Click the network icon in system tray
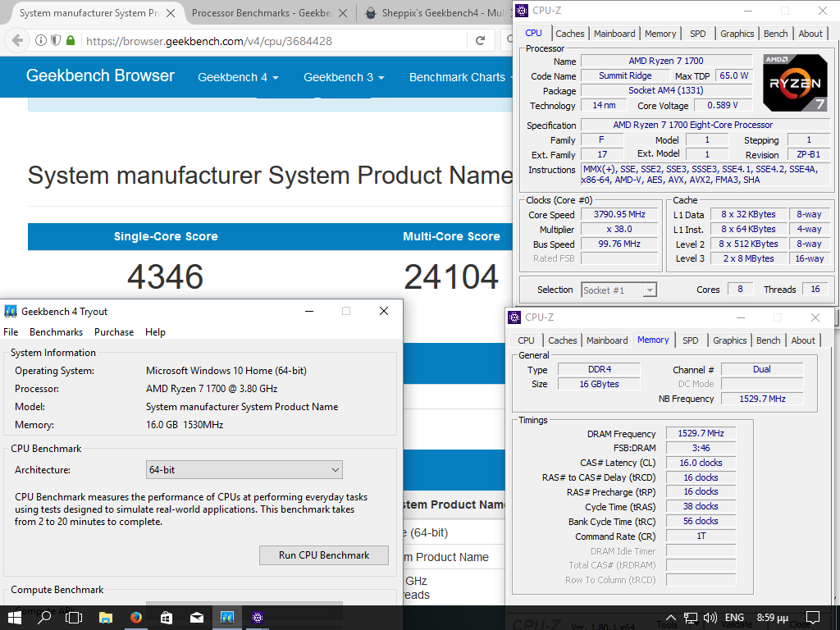The image size is (840, 630). (691, 618)
